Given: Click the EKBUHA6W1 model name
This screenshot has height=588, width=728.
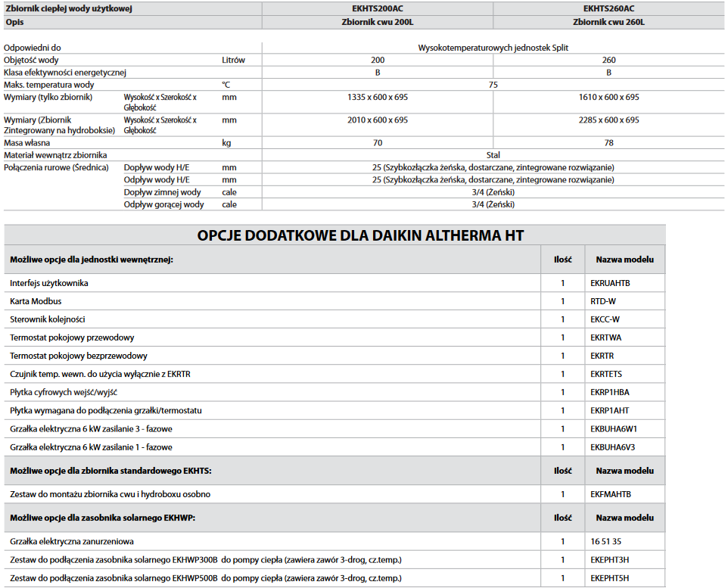Looking at the screenshot, I should point(612,429).
